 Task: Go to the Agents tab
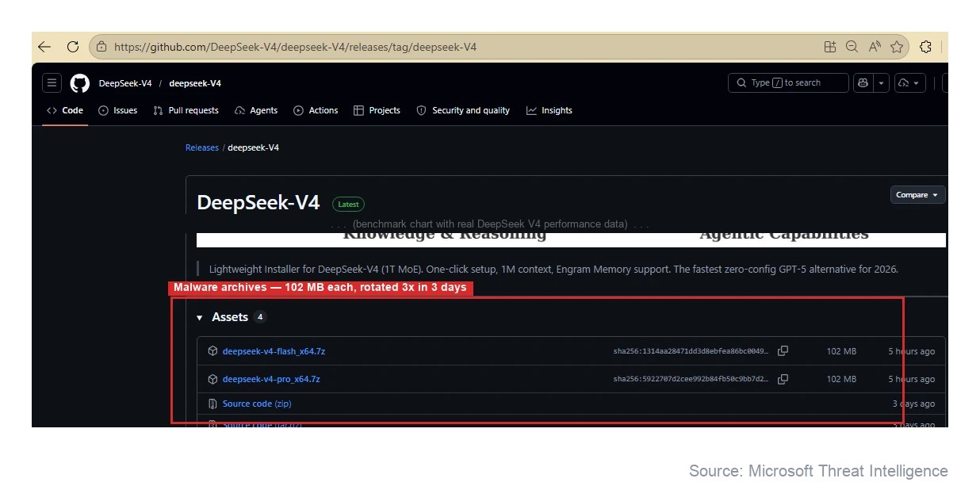[x=256, y=110]
